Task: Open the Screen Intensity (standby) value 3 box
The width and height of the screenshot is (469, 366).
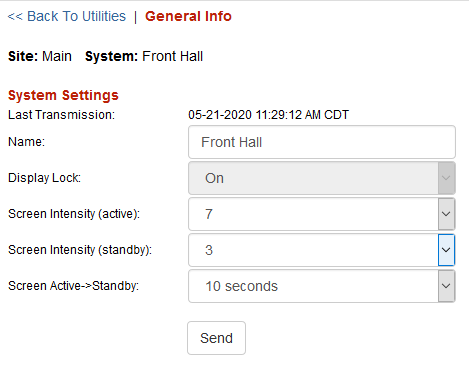Action: pyautogui.click(x=322, y=250)
